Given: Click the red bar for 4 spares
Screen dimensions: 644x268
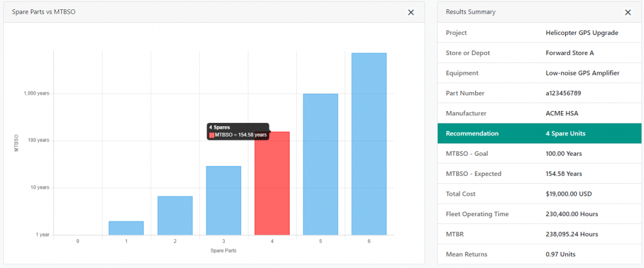Looking at the screenshot, I should (272, 190).
